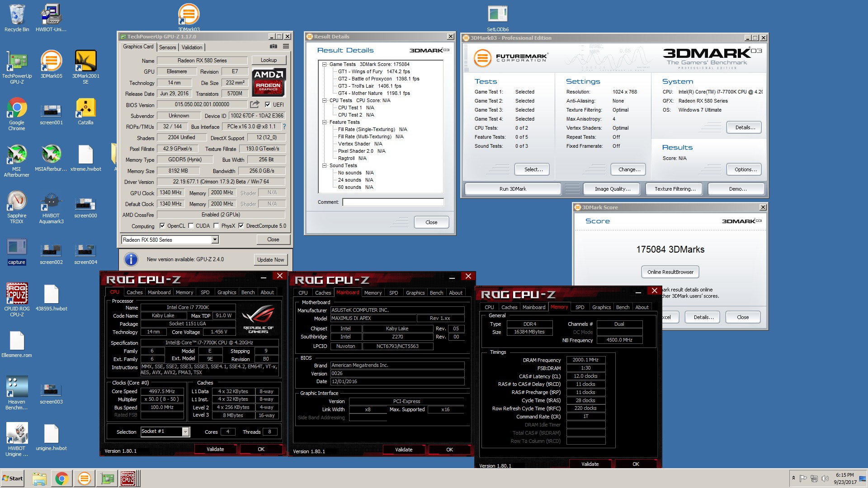Open Google Chrome desktop icon
The height and width of the screenshot is (488, 868).
pyautogui.click(x=17, y=114)
